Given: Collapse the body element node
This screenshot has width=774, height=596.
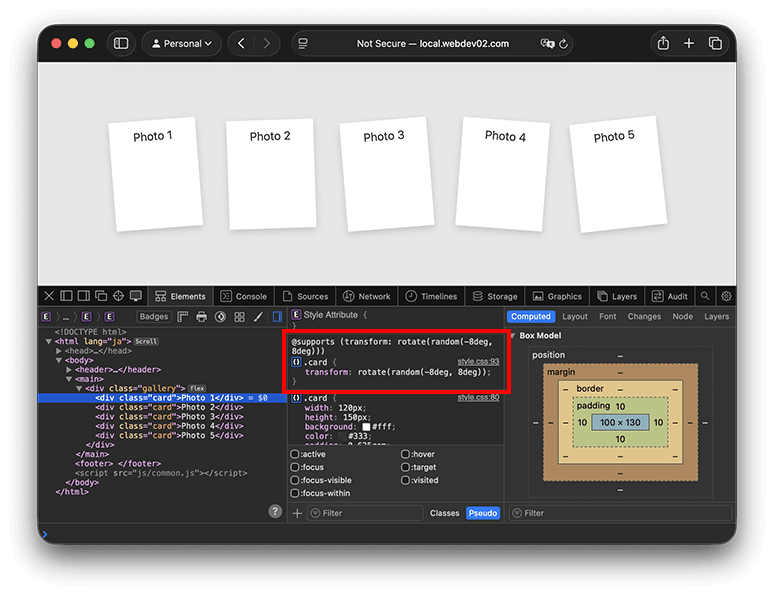Looking at the screenshot, I should click(59, 360).
